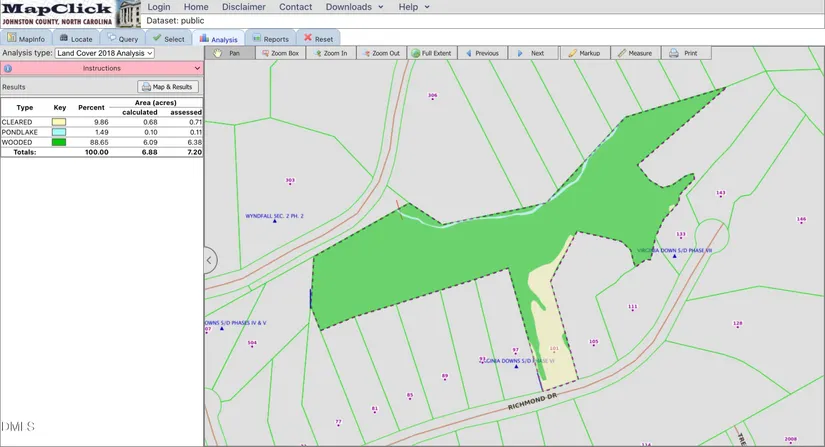Image resolution: width=825 pixels, height=447 pixels.
Task: Switch to the Reports tab
Action: point(270,39)
